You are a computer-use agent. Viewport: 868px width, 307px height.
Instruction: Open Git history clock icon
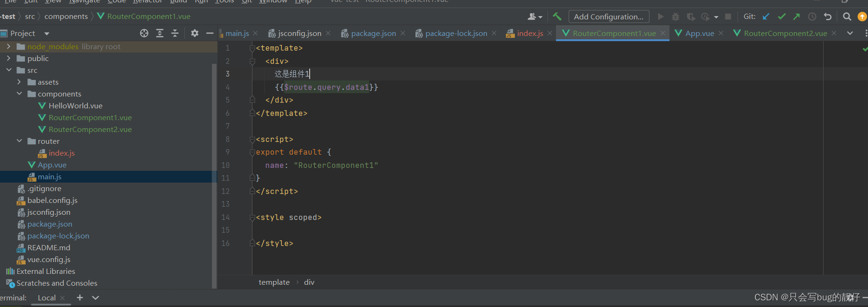812,17
